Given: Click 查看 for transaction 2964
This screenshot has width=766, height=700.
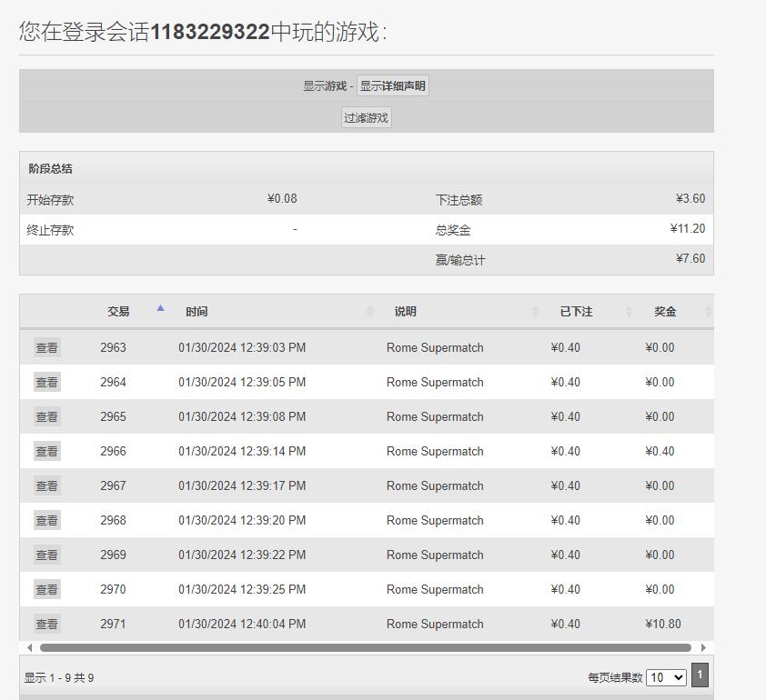Looking at the screenshot, I should point(46,383).
